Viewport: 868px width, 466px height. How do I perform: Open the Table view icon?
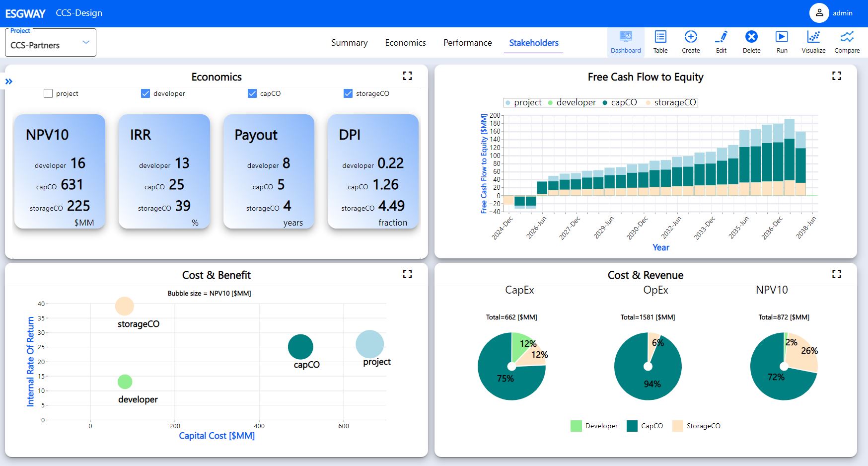point(660,37)
